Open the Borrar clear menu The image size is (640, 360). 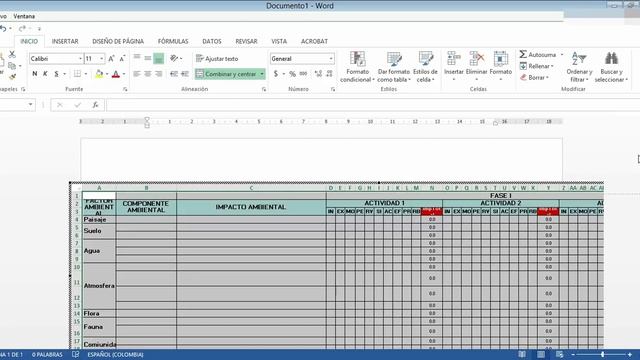pyautogui.click(x=534, y=77)
